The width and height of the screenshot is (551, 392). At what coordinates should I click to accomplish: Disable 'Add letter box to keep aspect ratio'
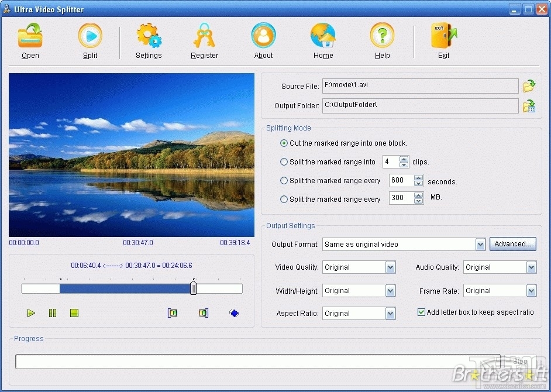pyautogui.click(x=421, y=312)
